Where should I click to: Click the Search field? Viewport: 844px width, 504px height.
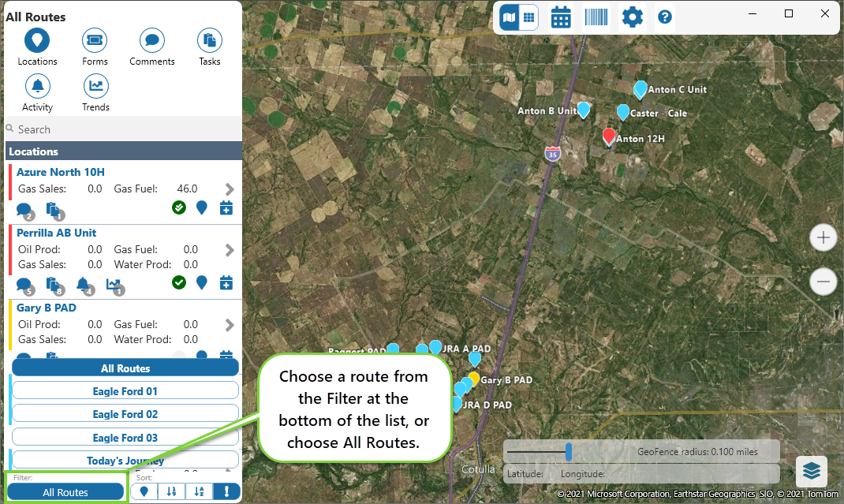pos(124,129)
